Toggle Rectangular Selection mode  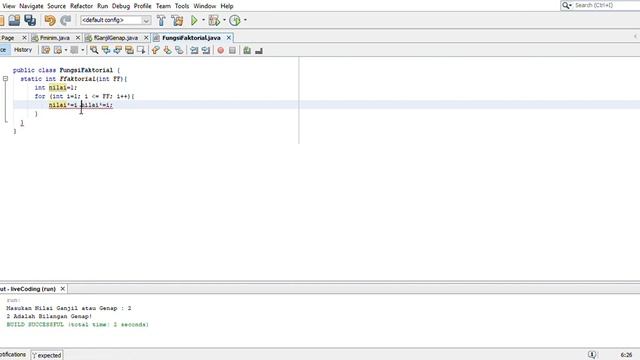pyautogui.click(x=141, y=50)
